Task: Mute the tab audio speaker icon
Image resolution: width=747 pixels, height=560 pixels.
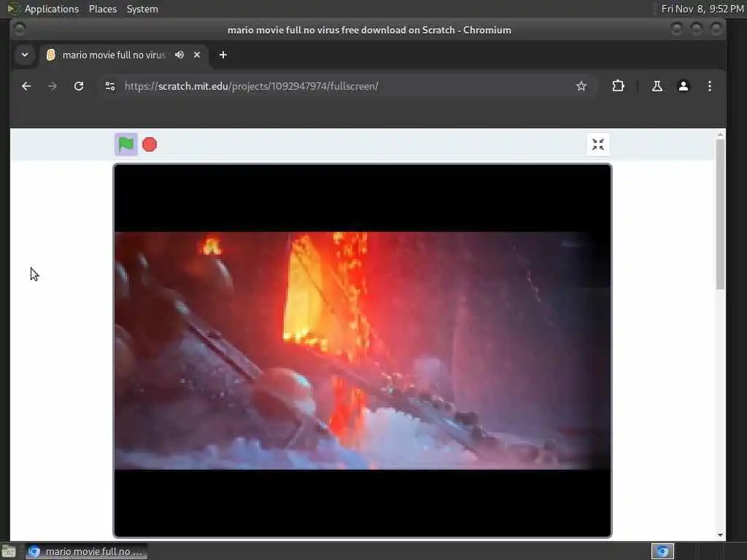Action: pyautogui.click(x=179, y=55)
